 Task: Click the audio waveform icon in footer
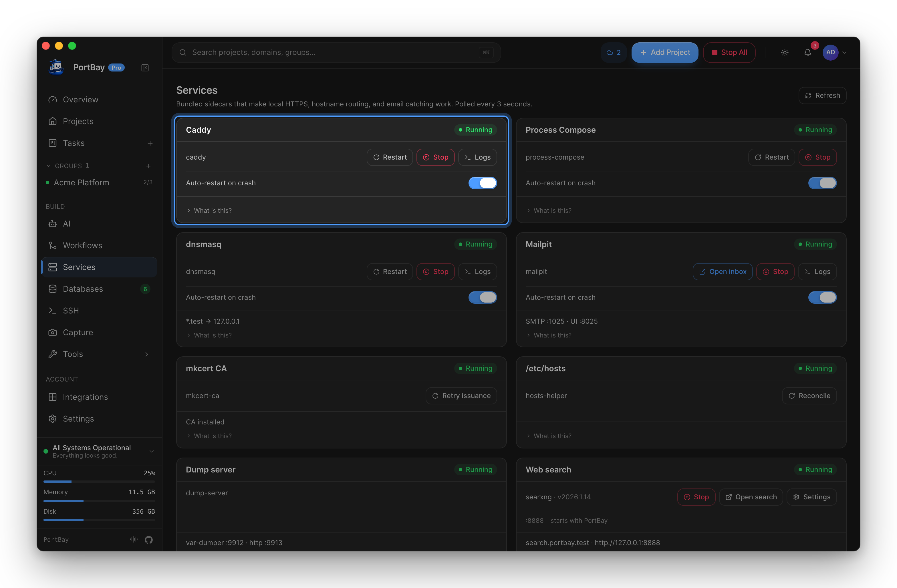click(134, 539)
